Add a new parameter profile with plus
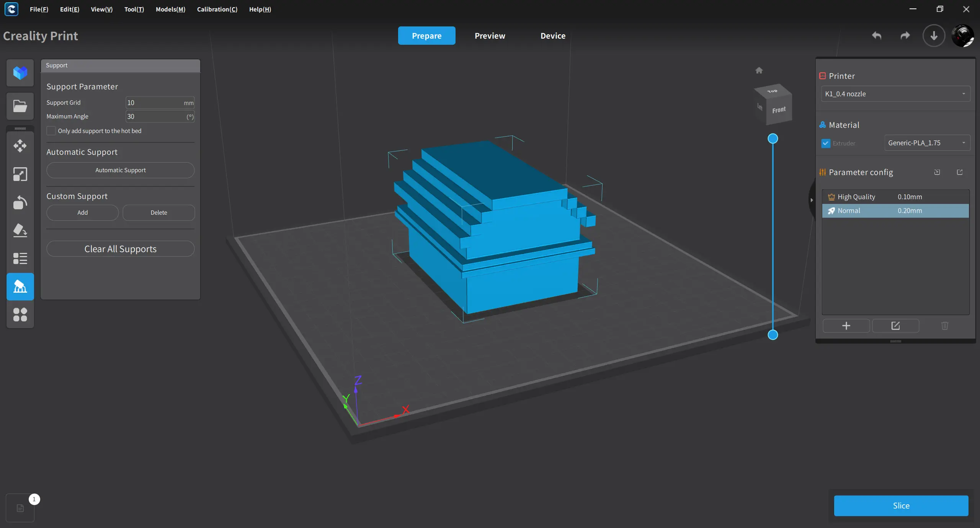Image resolution: width=980 pixels, height=528 pixels. click(x=846, y=326)
